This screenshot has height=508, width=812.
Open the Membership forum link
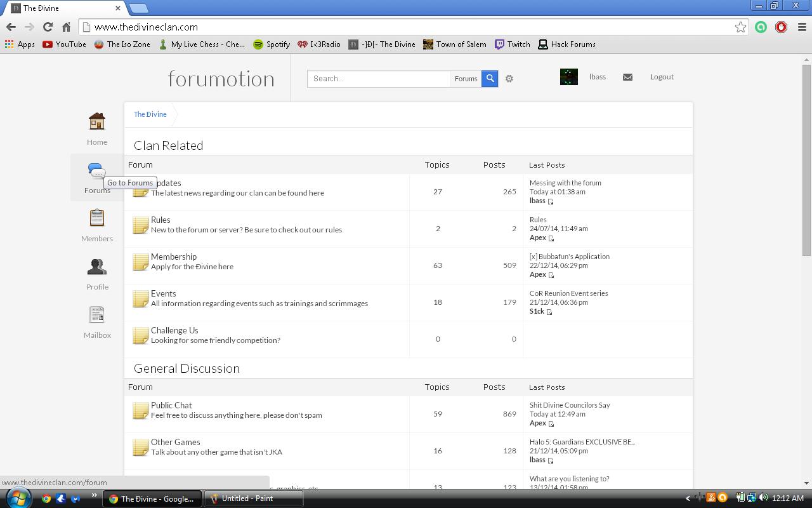tap(174, 257)
